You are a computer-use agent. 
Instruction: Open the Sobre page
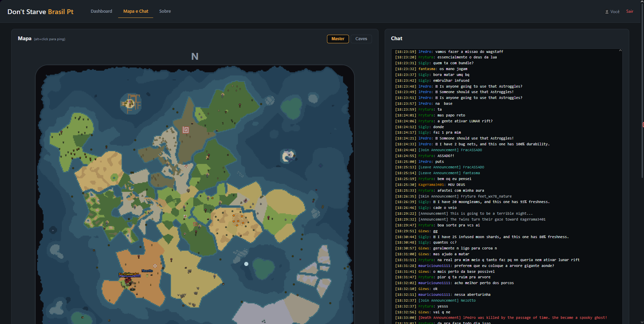tap(165, 11)
